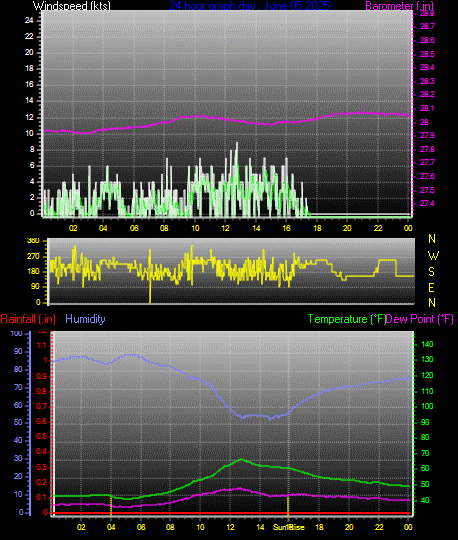This screenshot has width=458, height=540.
Task: Click the Windspeed (kts) axis title
Action: point(72,6)
